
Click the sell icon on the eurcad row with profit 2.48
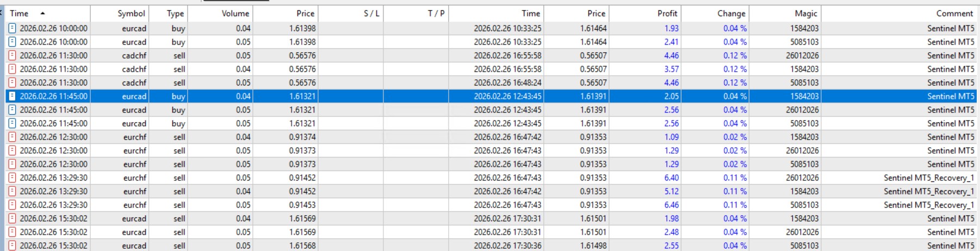pyautogui.click(x=13, y=232)
